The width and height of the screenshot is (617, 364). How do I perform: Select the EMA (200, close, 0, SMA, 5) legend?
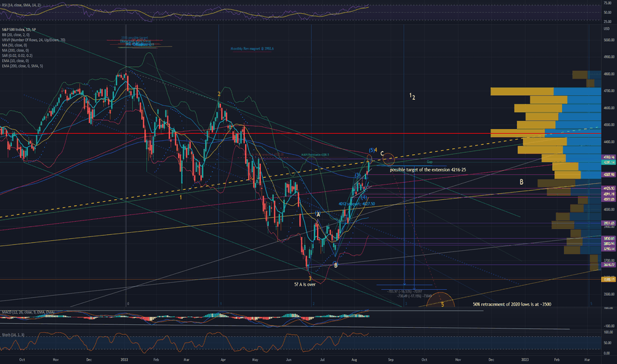click(x=23, y=66)
